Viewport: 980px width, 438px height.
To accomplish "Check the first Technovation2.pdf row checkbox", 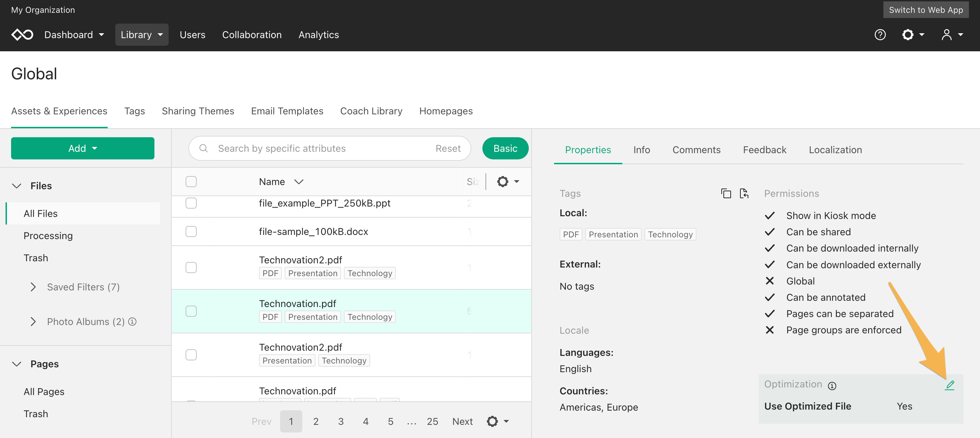I will (x=191, y=268).
